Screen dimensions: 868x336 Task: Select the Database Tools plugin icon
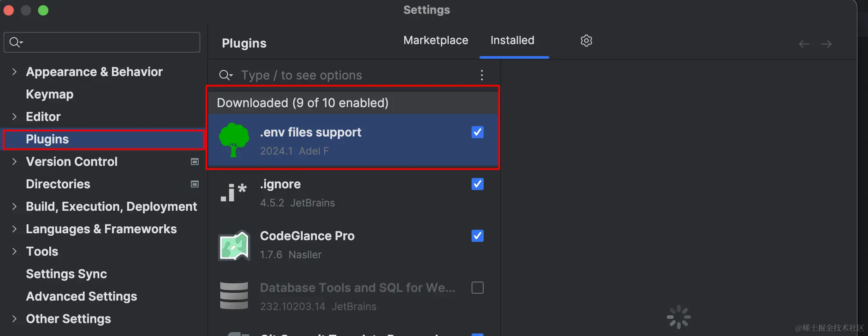click(234, 296)
